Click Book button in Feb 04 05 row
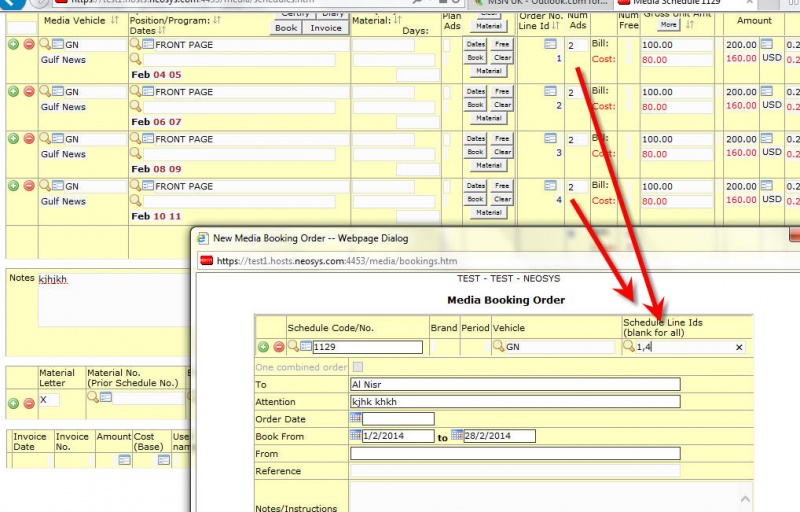800x512 pixels. [x=476, y=58]
